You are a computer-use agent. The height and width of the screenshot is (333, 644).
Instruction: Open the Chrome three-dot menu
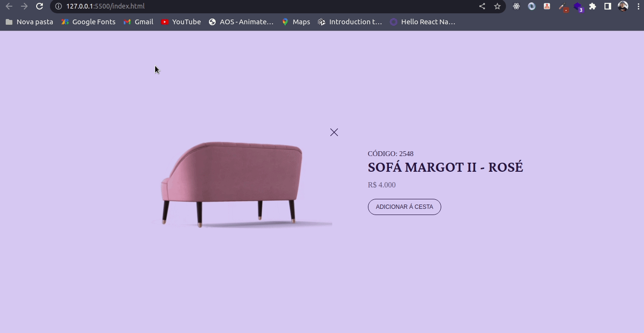tap(638, 6)
